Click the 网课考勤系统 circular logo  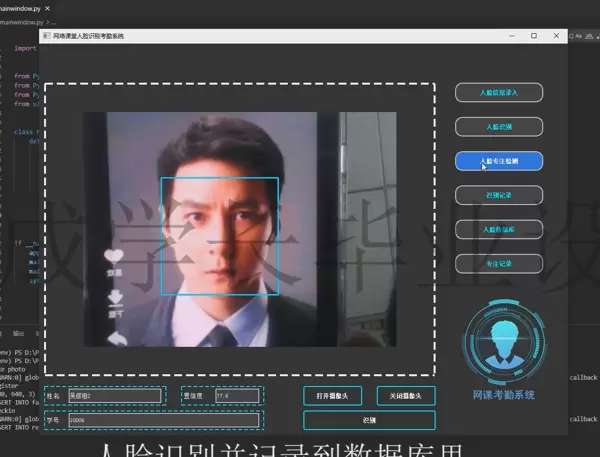point(505,343)
